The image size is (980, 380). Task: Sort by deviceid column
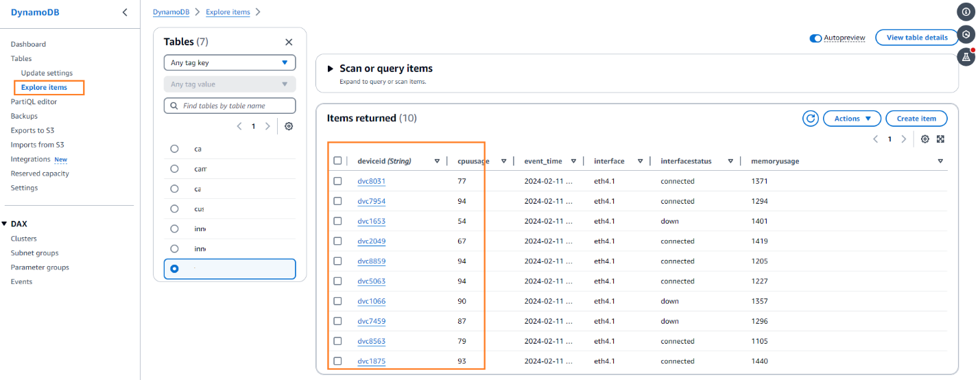[437, 161]
